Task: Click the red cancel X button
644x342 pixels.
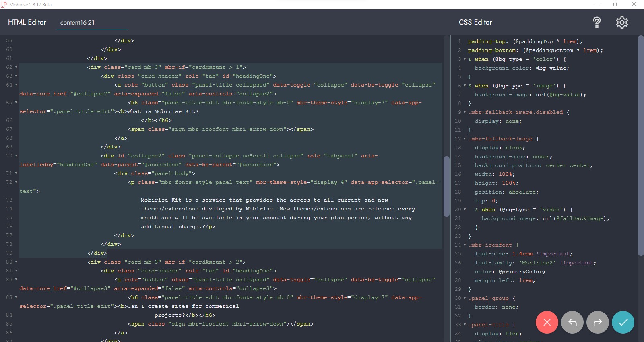Action: click(547, 322)
